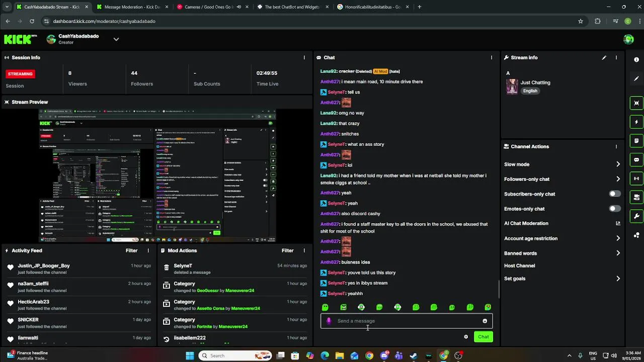Open Host Channel action
644x362 pixels.
[x=519, y=265]
